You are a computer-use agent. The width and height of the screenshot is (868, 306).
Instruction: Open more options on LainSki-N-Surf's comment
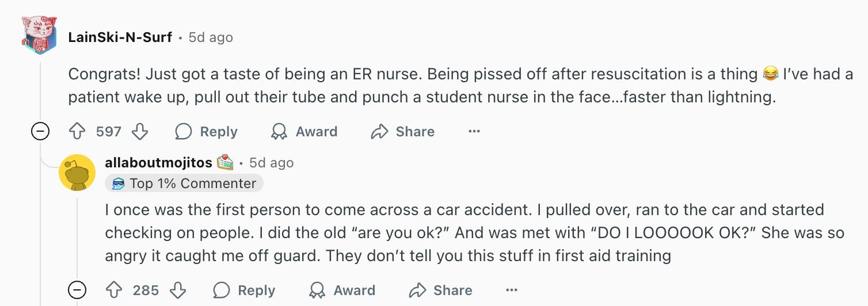point(474,132)
